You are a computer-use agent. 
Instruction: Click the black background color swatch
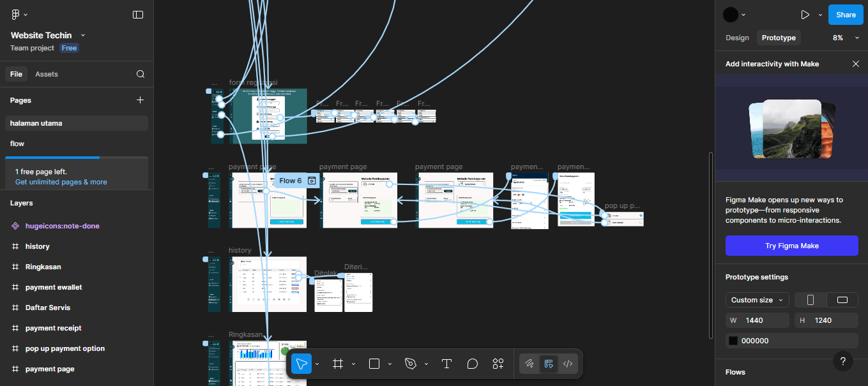pyautogui.click(x=733, y=341)
